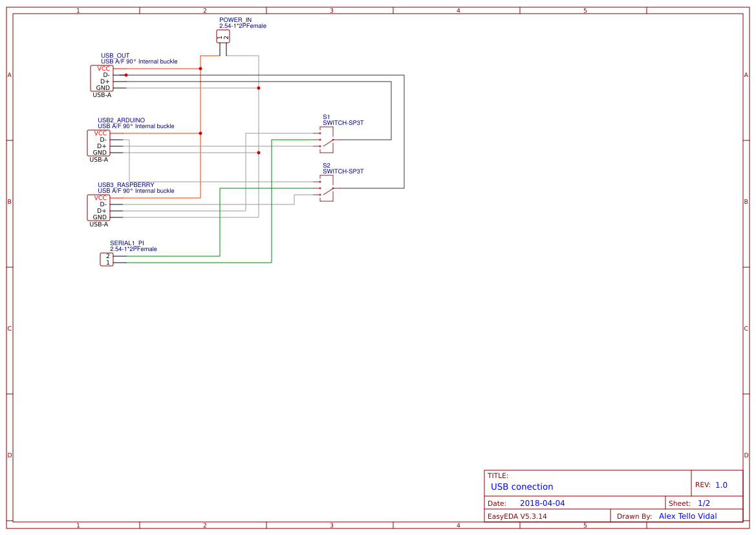756x535 pixels.
Task: Click the USB conection title text
Action: [521, 486]
